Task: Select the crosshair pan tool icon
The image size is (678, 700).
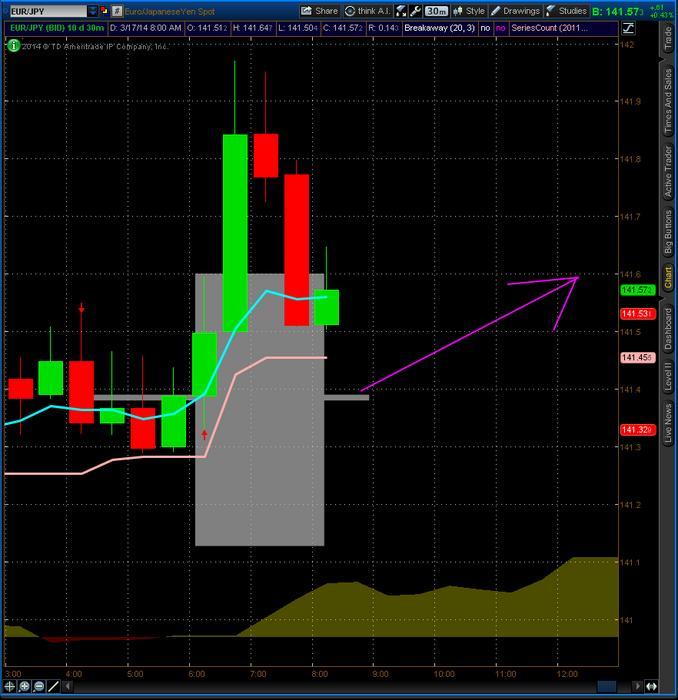Action: [9, 686]
